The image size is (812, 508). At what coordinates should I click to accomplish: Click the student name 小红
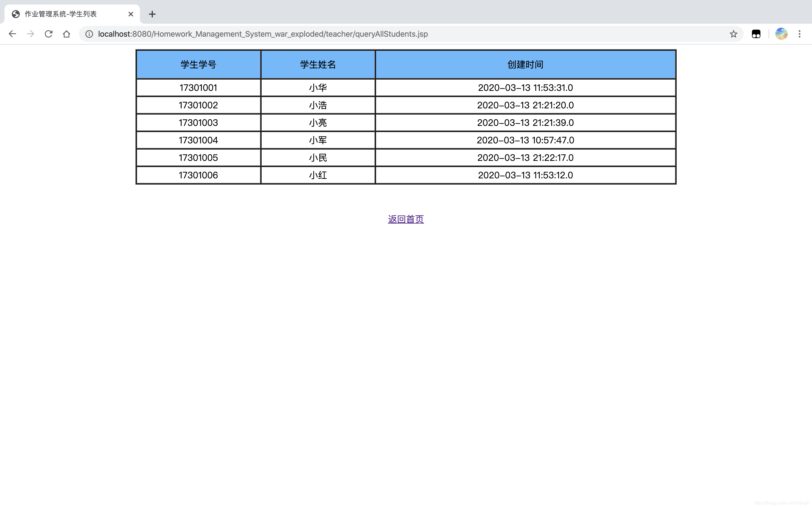(318, 175)
